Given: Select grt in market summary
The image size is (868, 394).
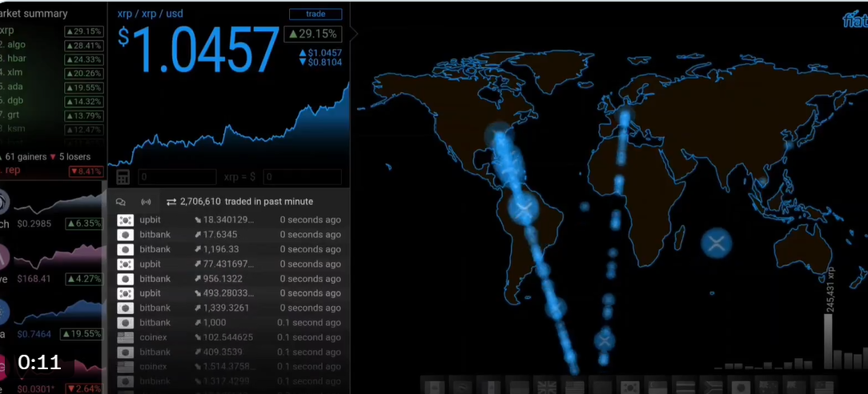Looking at the screenshot, I should (x=14, y=115).
